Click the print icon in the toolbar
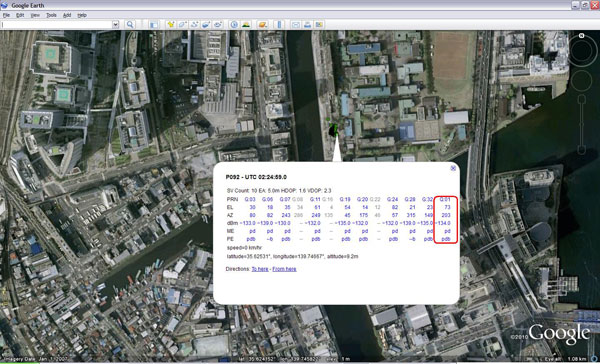Image resolution: width=600 pixels, height=364 pixels. 307,24
